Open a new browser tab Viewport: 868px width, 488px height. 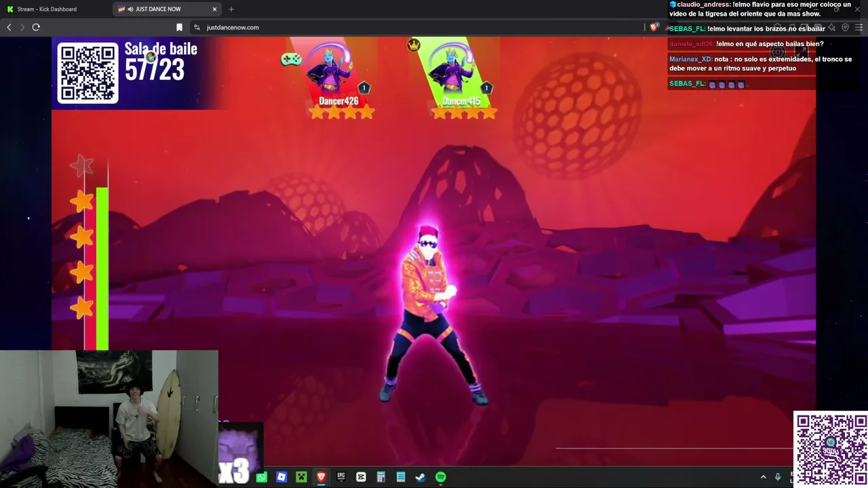(x=231, y=9)
